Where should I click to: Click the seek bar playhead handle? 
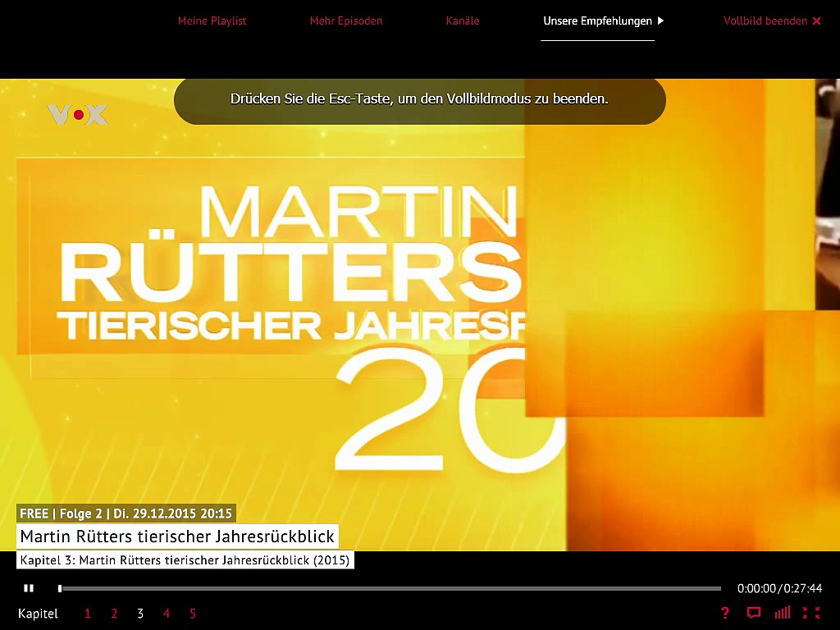coord(60,588)
